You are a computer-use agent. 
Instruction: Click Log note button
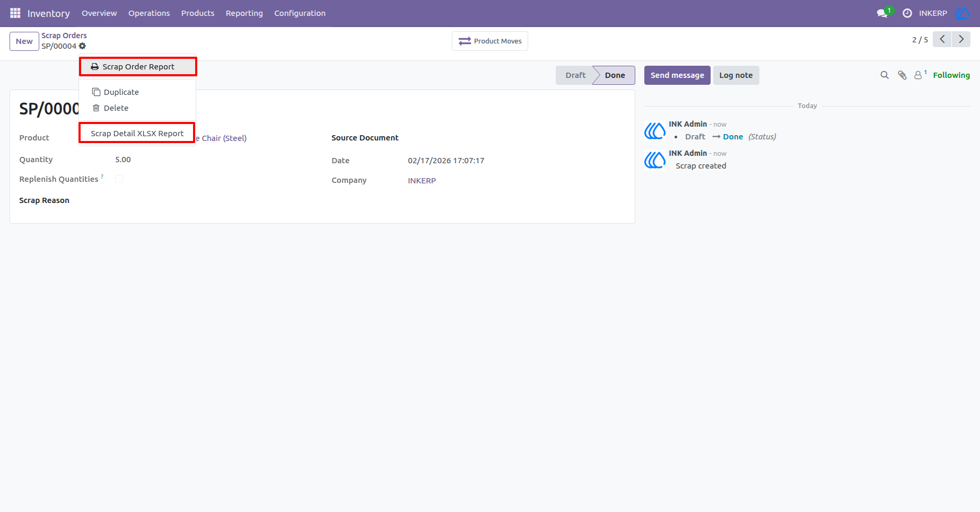tap(736, 75)
